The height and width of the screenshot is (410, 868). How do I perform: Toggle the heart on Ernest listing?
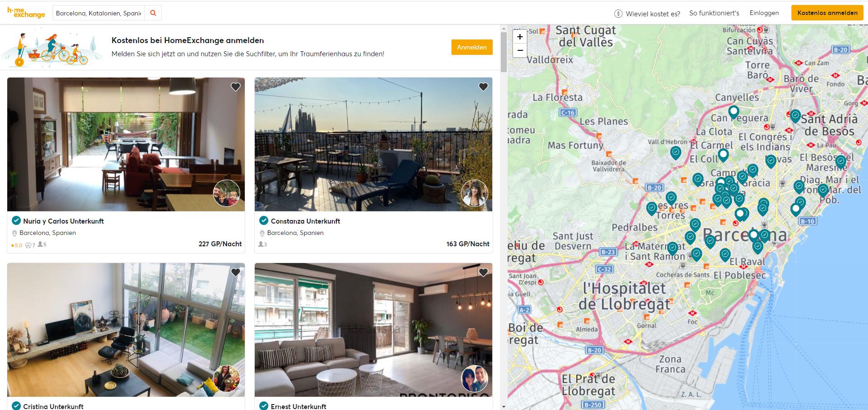pos(483,272)
